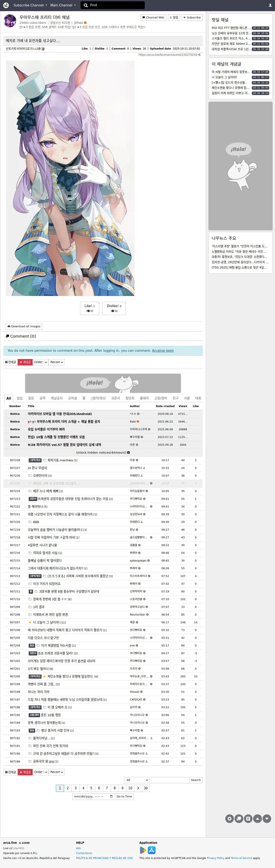Click the Go to Time button
275x868 pixels.
124,797
